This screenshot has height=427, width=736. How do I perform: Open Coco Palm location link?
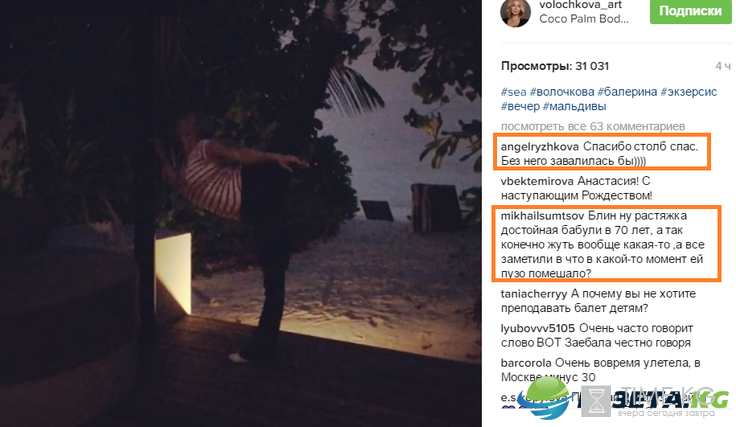583,19
